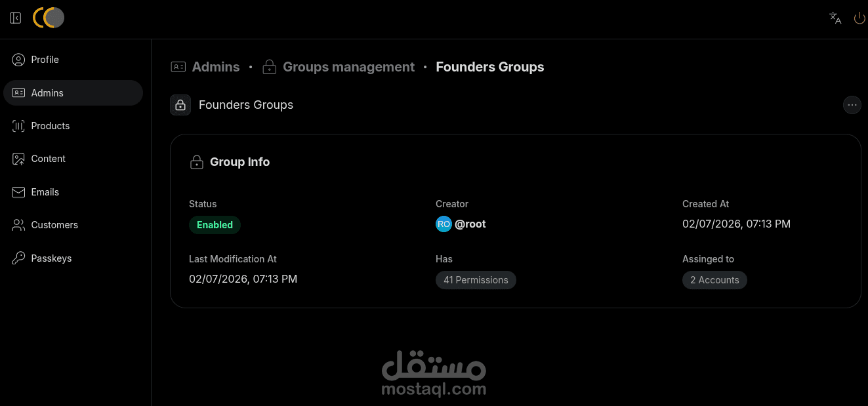The height and width of the screenshot is (406, 868).
Task: Open creator @root profile avatar
Action: 444,224
